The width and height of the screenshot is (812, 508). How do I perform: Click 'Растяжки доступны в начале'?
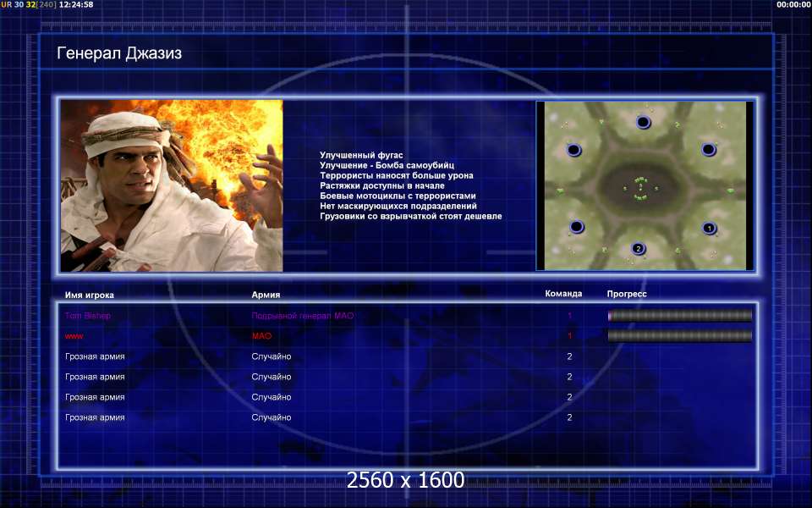(381, 185)
